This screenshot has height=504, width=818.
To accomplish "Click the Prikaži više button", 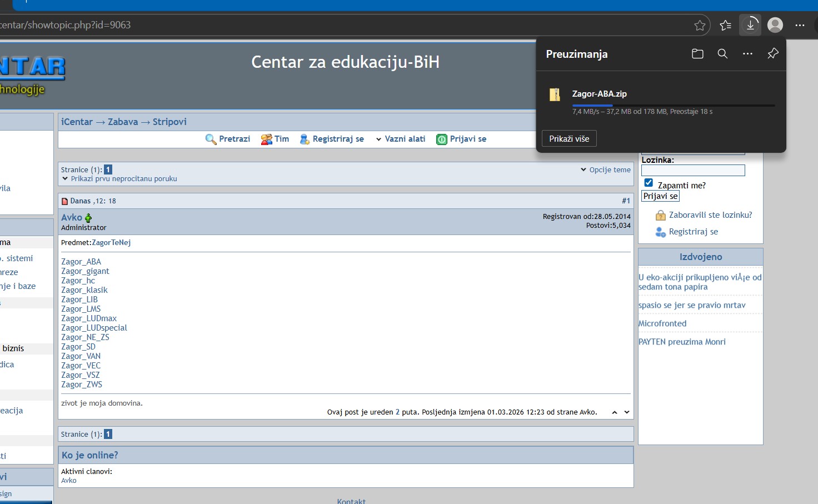I will coord(569,138).
